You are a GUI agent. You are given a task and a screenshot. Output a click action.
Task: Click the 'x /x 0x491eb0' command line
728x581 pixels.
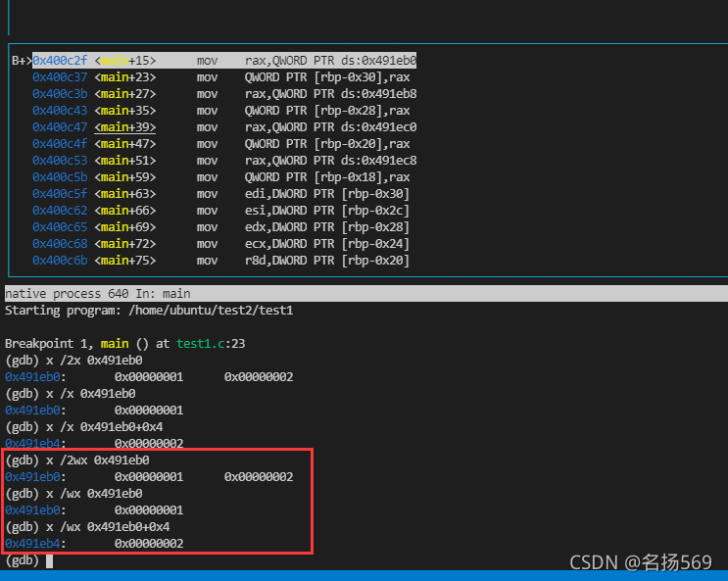[71, 394]
